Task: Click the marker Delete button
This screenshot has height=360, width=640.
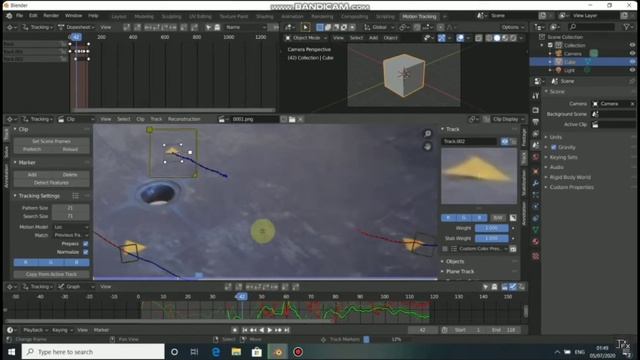Action: [70, 174]
